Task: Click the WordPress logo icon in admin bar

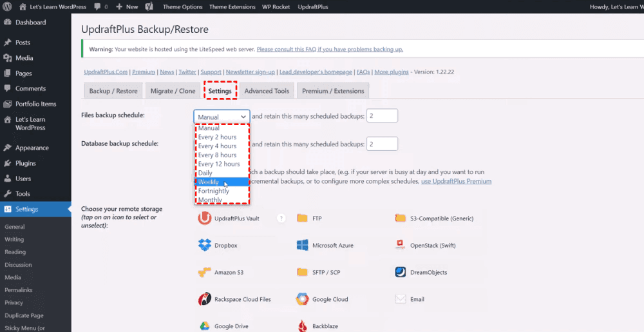Action: 8,7
